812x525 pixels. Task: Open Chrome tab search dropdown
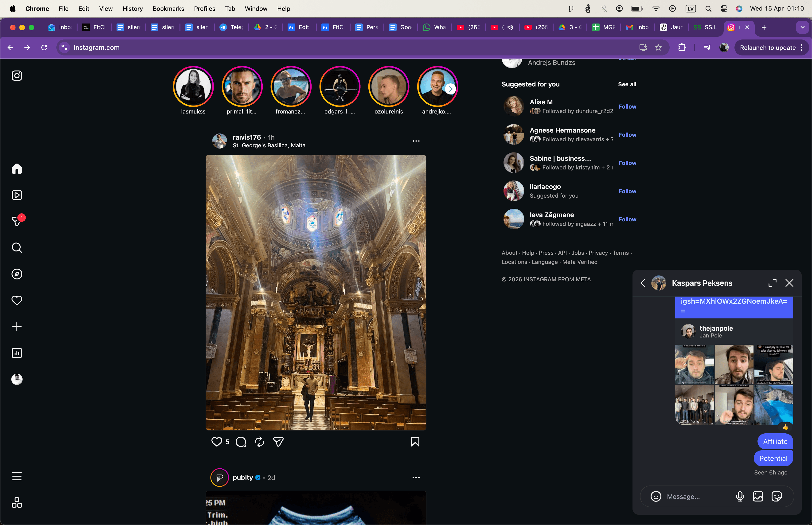point(802,27)
